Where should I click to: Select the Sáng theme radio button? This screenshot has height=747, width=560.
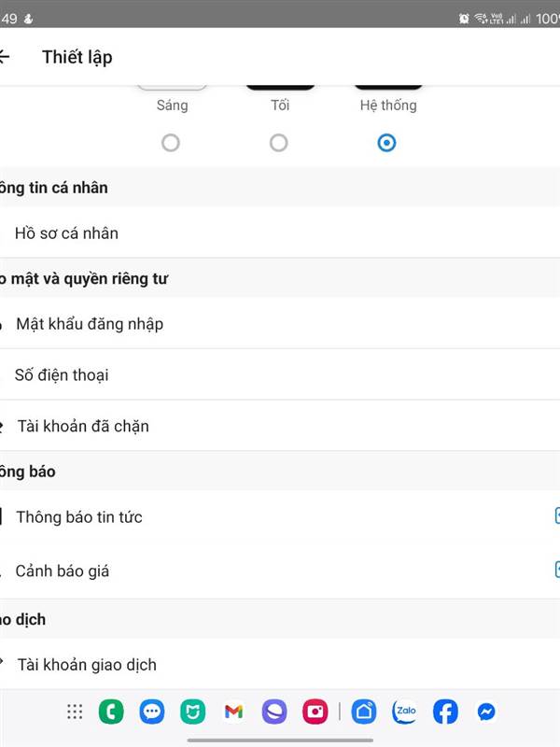pyautogui.click(x=171, y=143)
